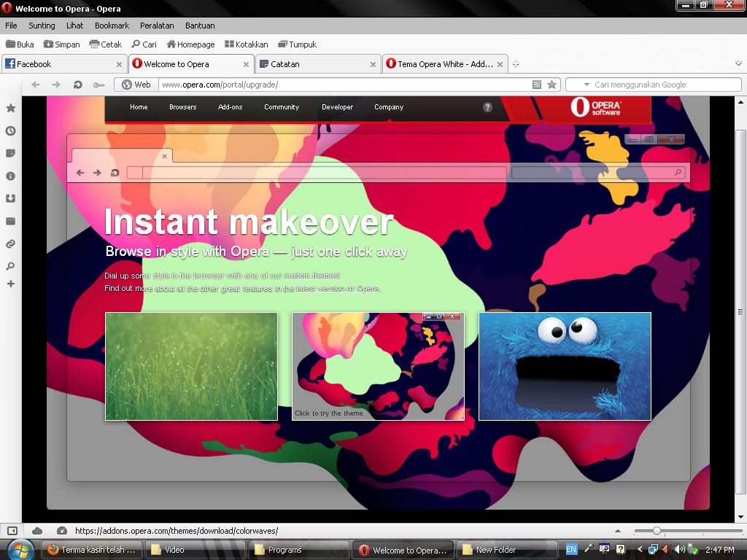
Task: Click the Simpan toolbar button
Action: [x=61, y=44]
